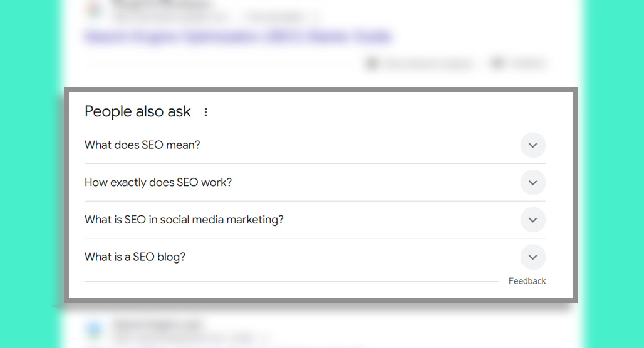Expand the "What does SEO mean?" chevron

(x=532, y=145)
